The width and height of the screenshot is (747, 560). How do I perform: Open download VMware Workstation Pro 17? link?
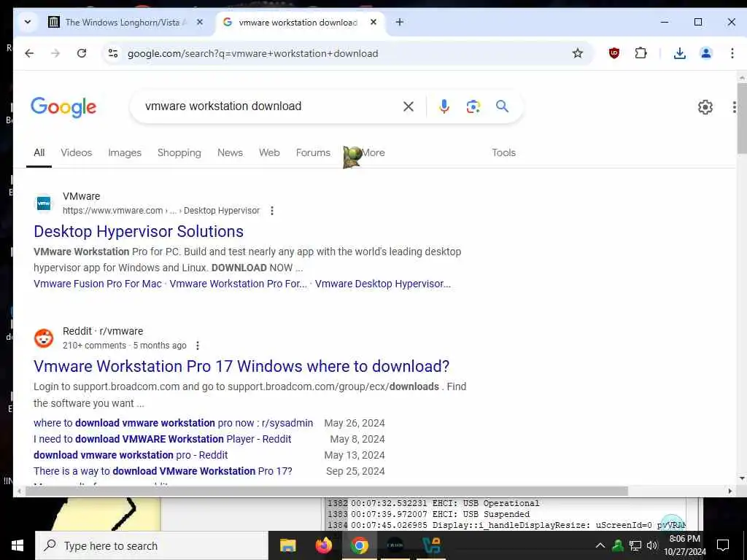coord(163,471)
